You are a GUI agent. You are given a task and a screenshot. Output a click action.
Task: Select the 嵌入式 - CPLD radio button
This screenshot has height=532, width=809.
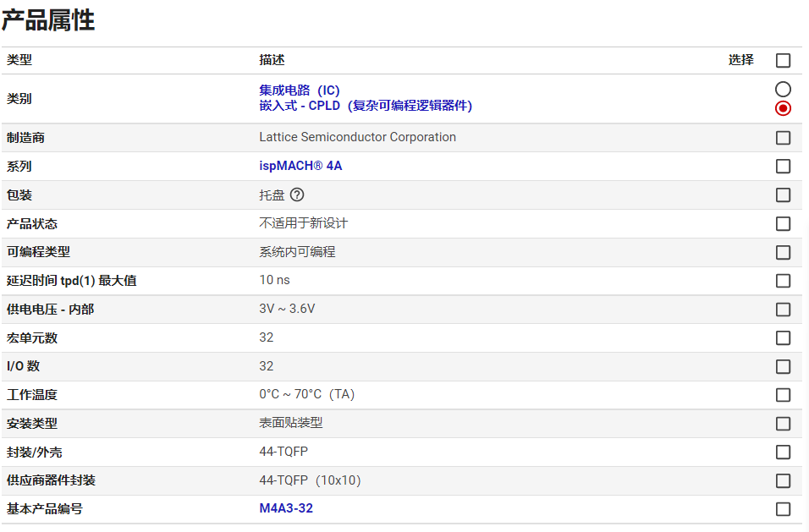point(783,108)
